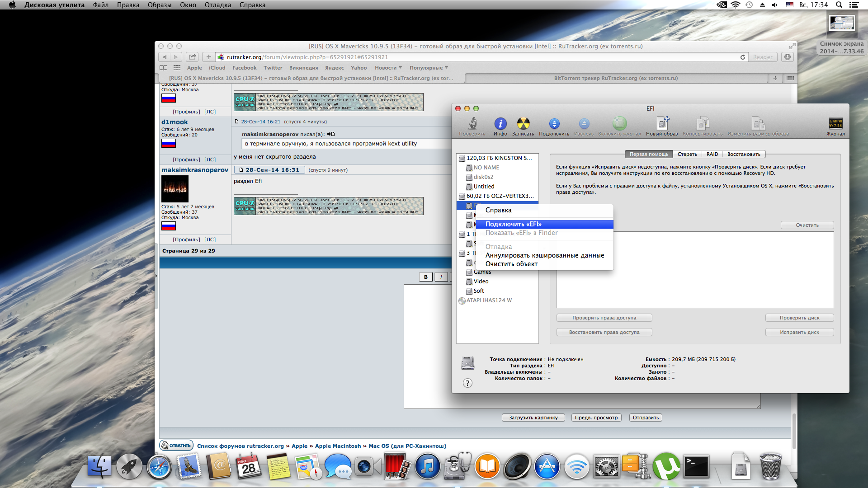Open the Отладка menu in menu bar

point(217,5)
